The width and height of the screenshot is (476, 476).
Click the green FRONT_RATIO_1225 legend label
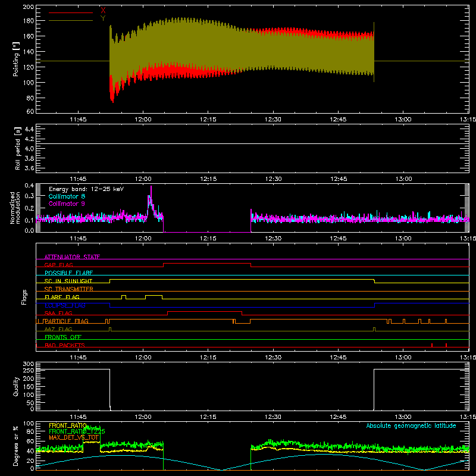[x=77, y=431]
